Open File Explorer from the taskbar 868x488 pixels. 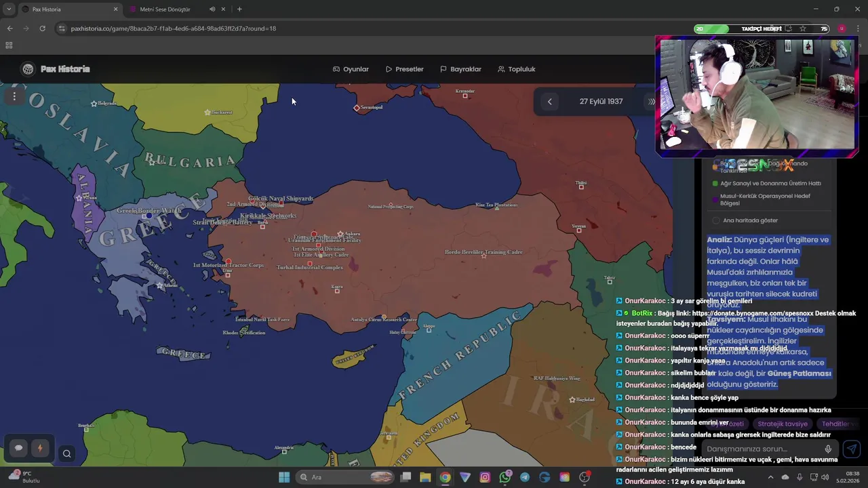pos(425,477)
